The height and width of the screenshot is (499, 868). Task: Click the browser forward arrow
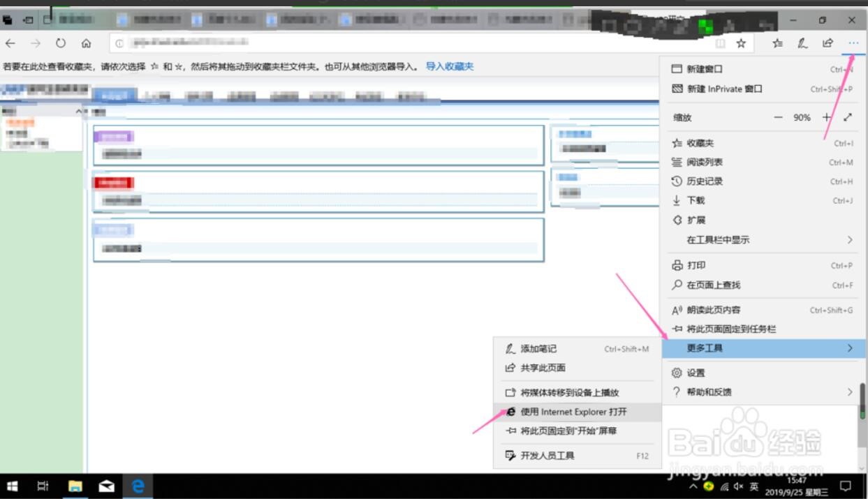click(36, 43)
